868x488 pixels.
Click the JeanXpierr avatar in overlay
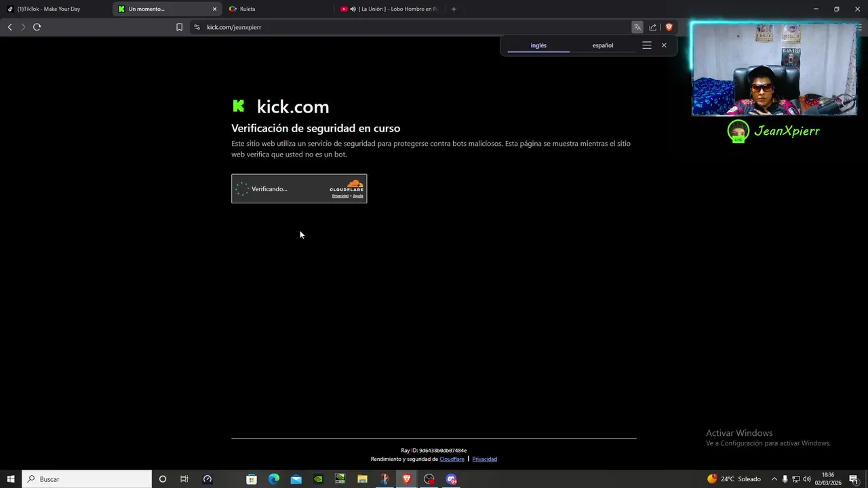[738, 131]
